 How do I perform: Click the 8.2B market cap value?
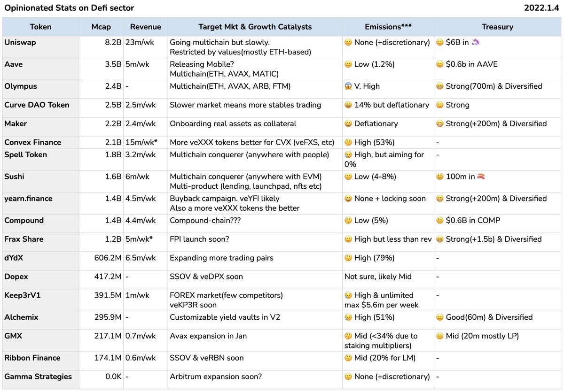(x=113, y=42)
